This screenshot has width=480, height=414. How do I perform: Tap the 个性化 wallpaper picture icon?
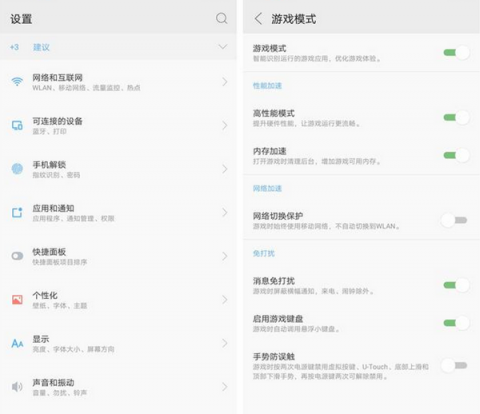(17, 300)
